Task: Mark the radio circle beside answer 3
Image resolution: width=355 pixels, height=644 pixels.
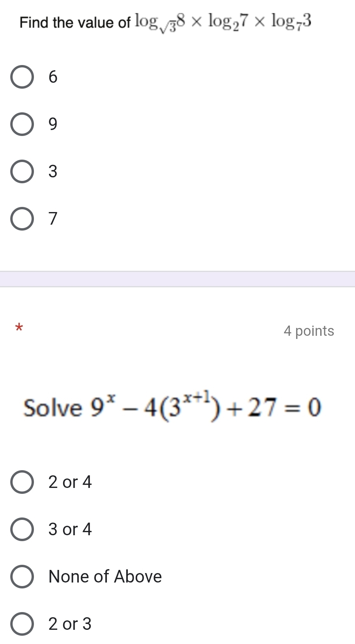Action: [22, 171]
